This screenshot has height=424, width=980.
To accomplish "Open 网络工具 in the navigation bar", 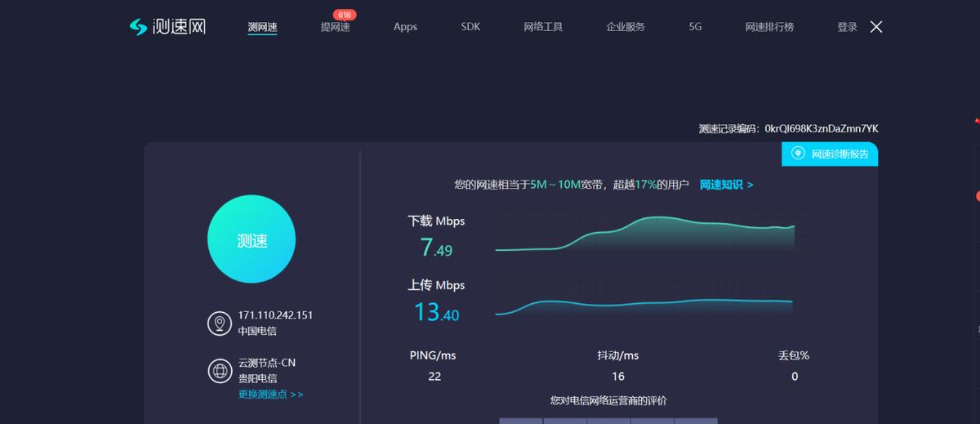I will coord(543,27).
